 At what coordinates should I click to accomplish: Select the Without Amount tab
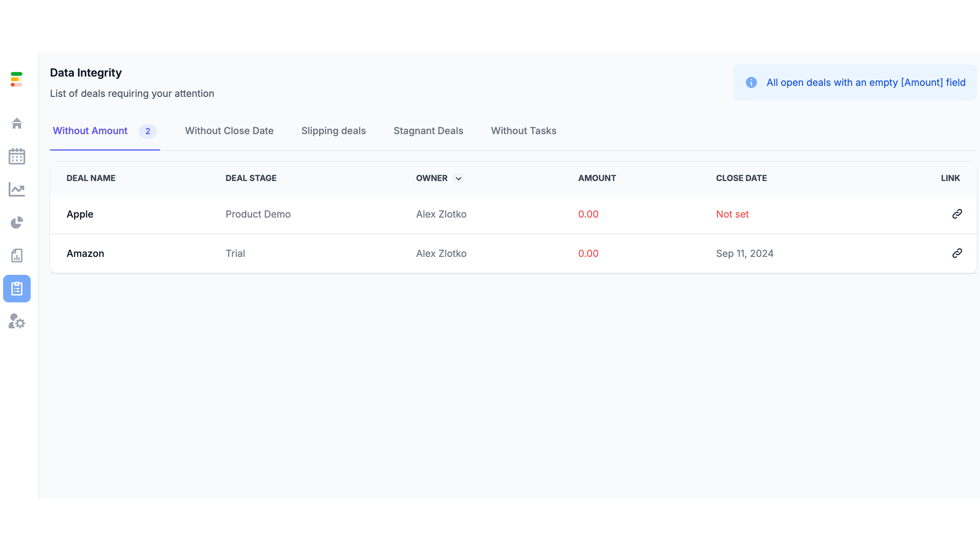click(x=90, y=131)
